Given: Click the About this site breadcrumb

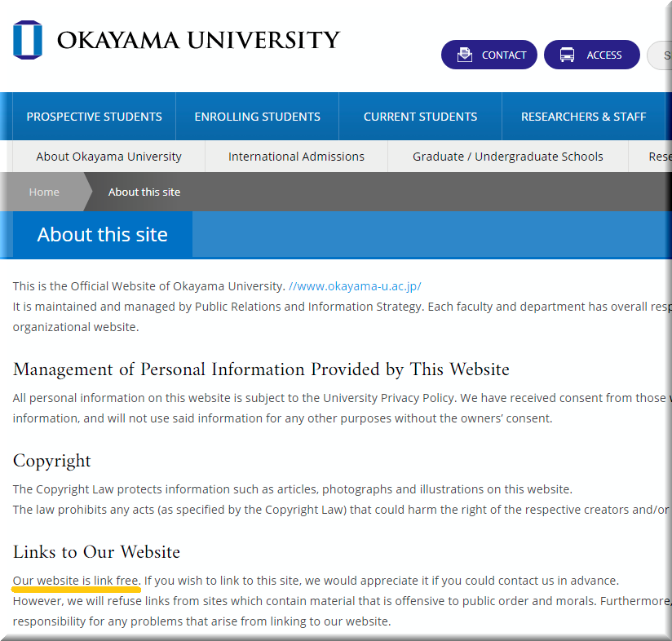Looking at the screenshot, I should (x=144, y=192).
